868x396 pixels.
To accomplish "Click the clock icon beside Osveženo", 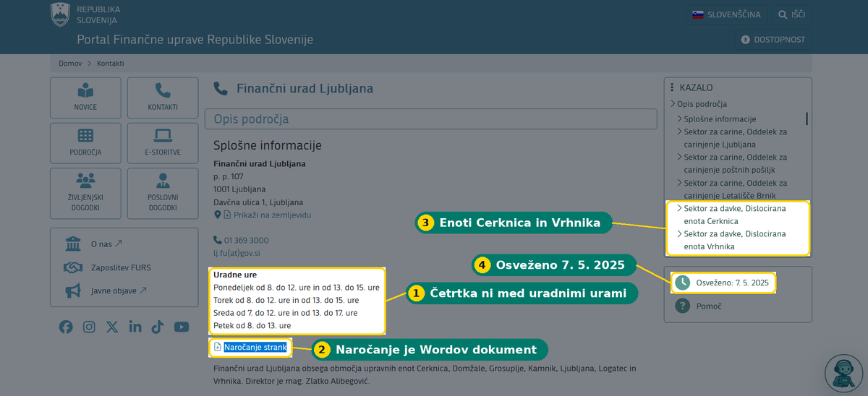I will click(682, 283).
